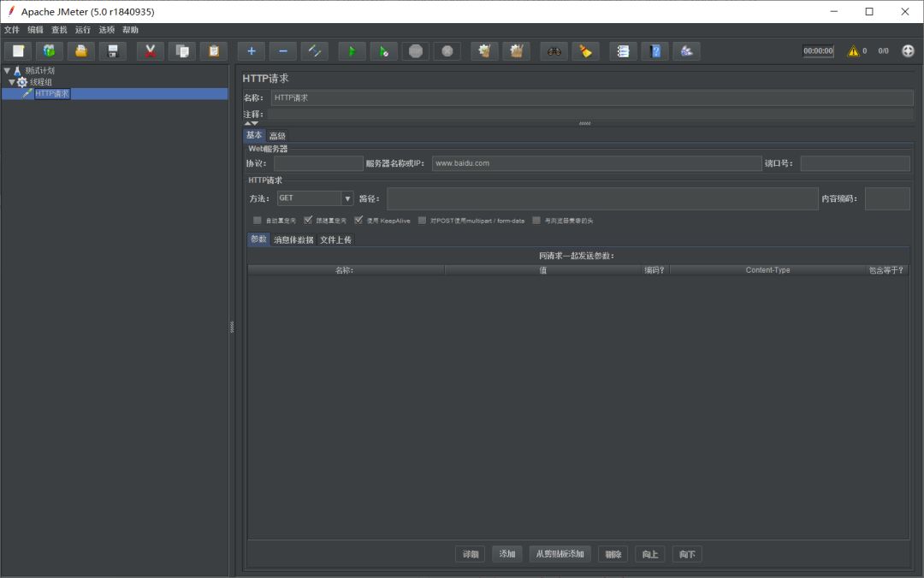Uncheck the 使用 KeepAlive checkbox

[x=358, y=221]
